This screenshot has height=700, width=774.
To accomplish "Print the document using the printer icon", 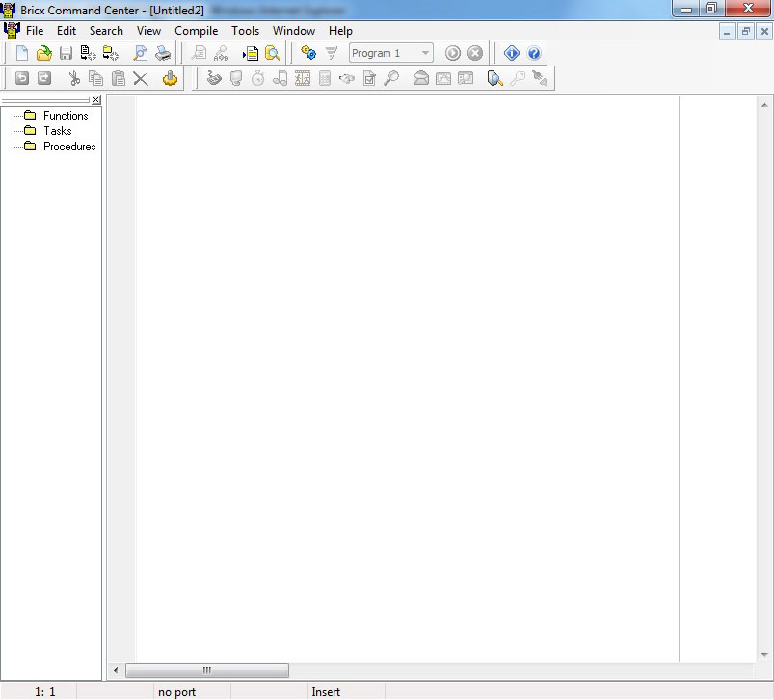I will (x=163, y=53).
